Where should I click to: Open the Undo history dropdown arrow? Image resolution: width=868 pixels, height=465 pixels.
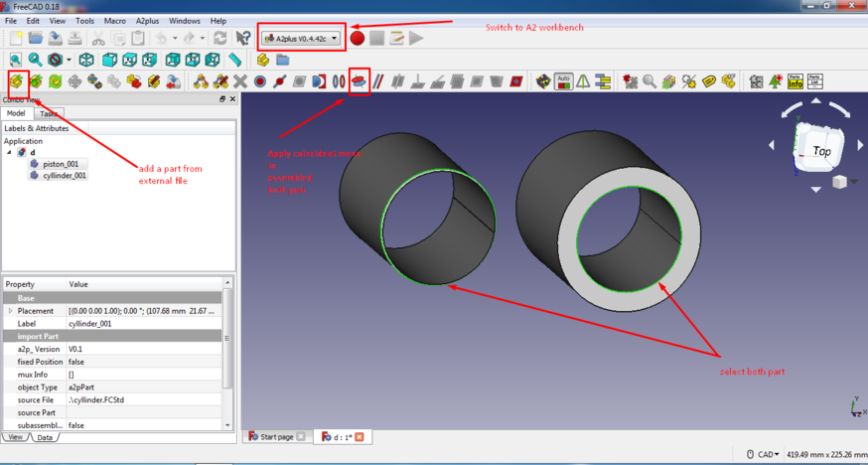[x=176, y=38]
